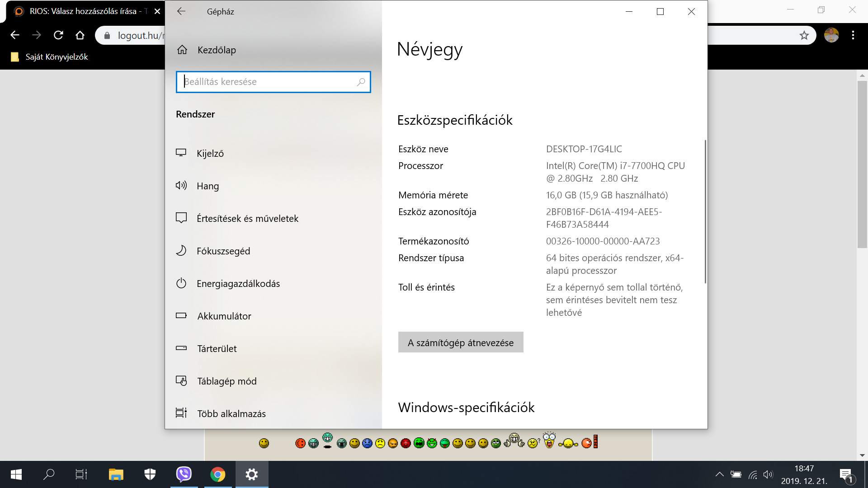Go to Kezdőlap home page
The width and height of the screenshot is (868, 488).
coord(216,50)
